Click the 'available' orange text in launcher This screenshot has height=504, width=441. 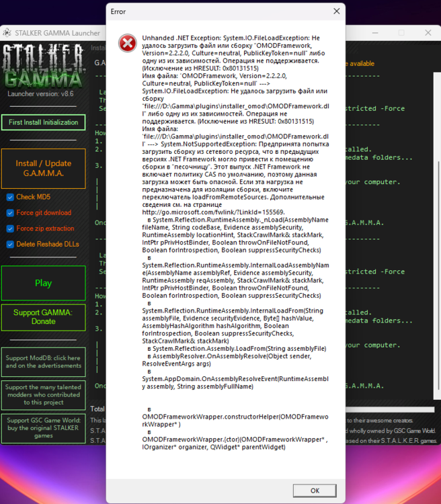point(362,64)
